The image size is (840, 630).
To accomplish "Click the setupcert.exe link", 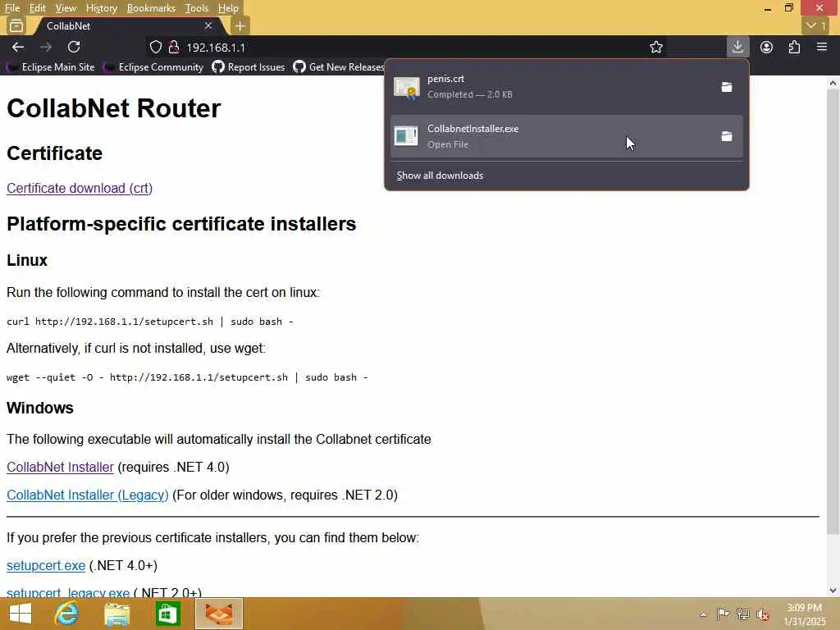I will (46, 566).
